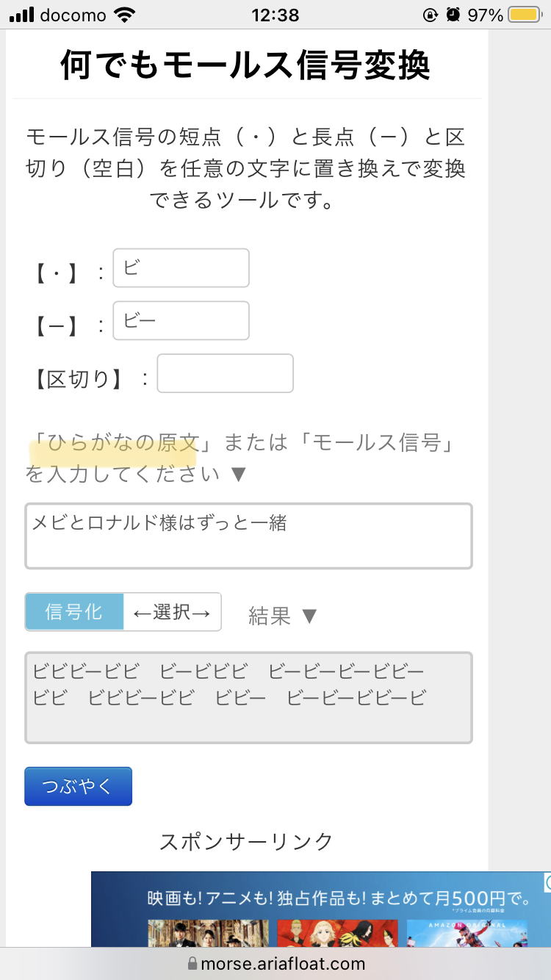Screen dimensions: 551x980
Task: Switch to the ←選択→ toggle option
Action: coord(172,611)
